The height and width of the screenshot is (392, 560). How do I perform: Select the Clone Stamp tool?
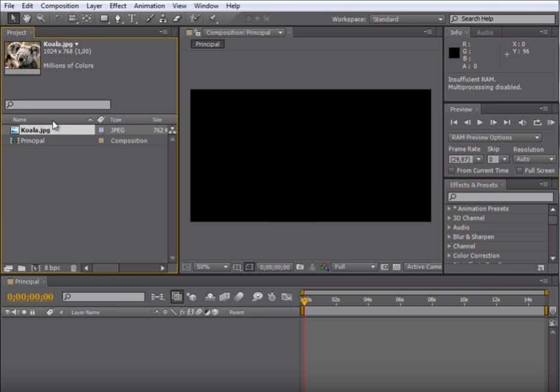[x=163, y=18]
